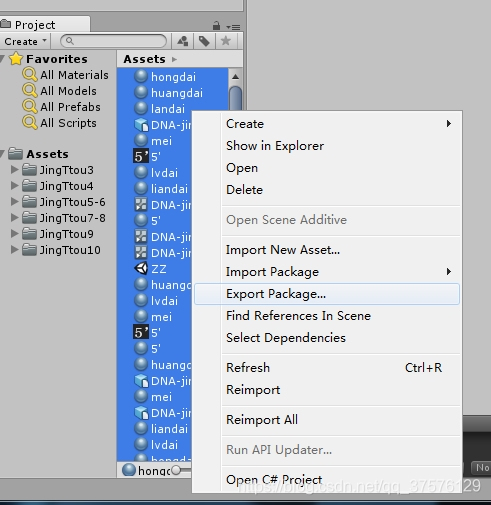Choose Reimport All
The image size is (491, 505).
coord(327,420)
